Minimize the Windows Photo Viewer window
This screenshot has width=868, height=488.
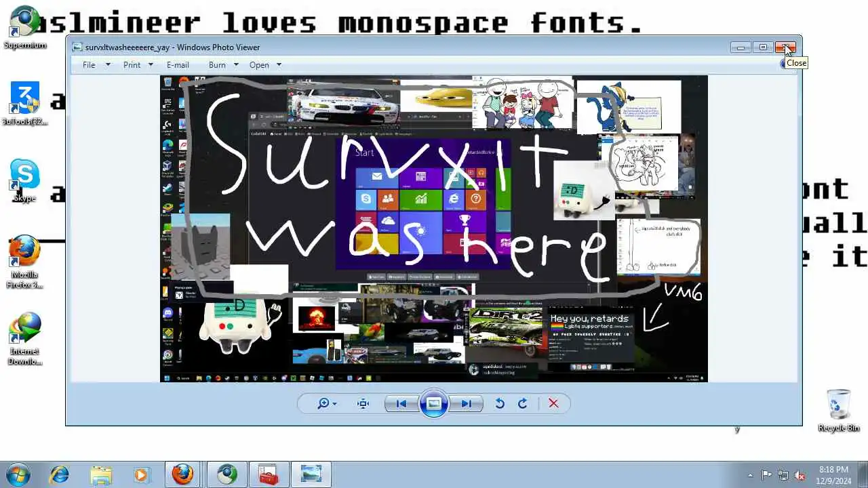pos(741,47)
